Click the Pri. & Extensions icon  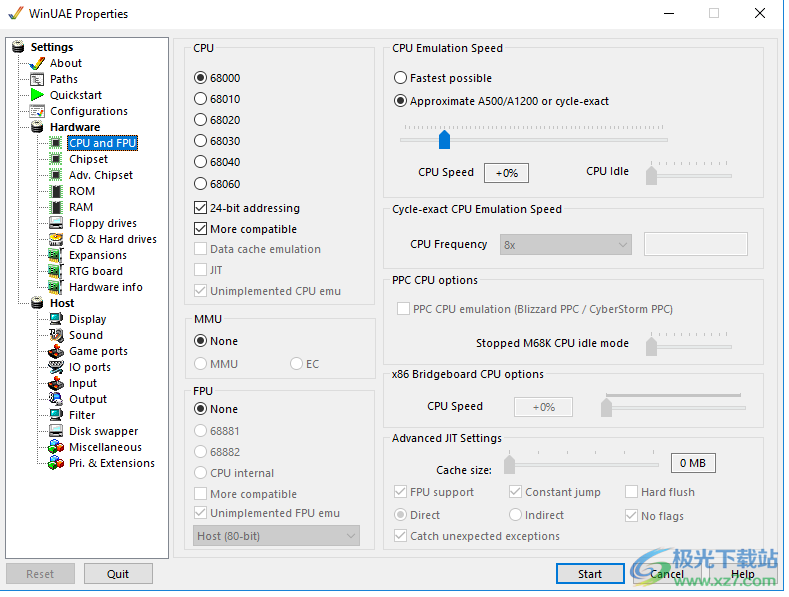point(56,463)
